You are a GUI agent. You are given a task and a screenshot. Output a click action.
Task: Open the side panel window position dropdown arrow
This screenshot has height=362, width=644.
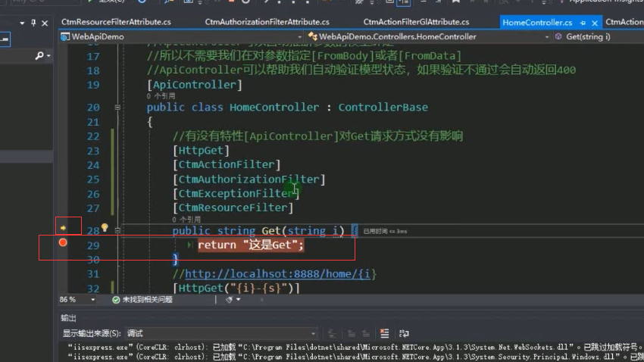22,23
